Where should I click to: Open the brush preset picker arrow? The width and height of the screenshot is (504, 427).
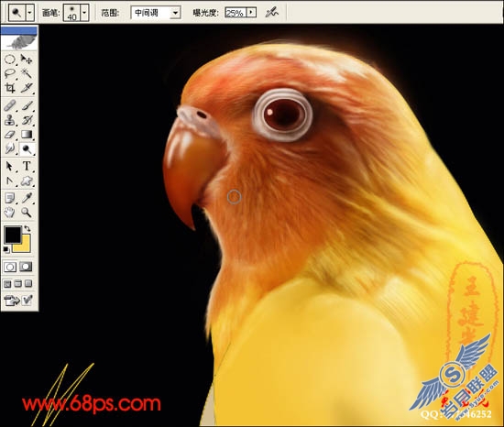point(84,13)
